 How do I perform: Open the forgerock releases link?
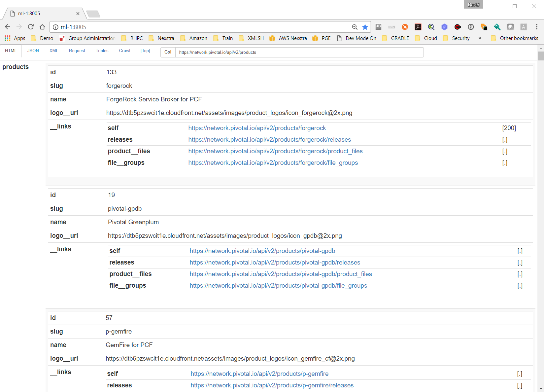pyautogui.click(x=269, y=140)
